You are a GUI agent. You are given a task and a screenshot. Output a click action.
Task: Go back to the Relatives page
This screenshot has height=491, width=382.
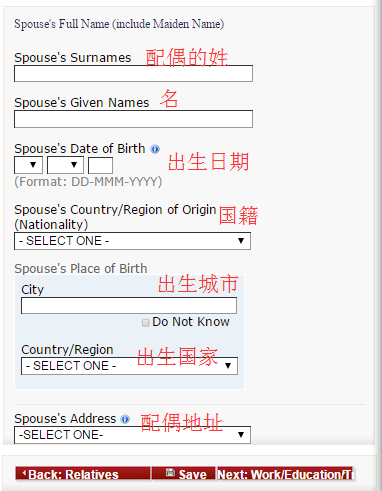(x=83, y=473)
